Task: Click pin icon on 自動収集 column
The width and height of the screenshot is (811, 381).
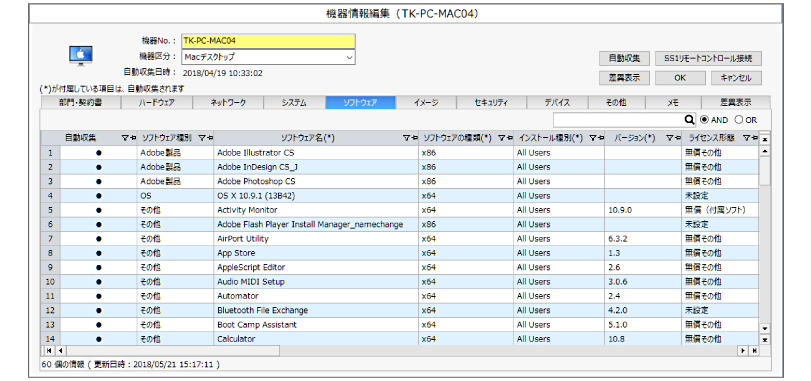Action: (132, 138)
